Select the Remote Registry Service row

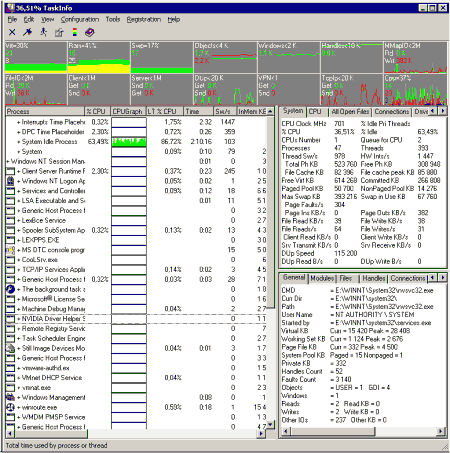[136, 329]
